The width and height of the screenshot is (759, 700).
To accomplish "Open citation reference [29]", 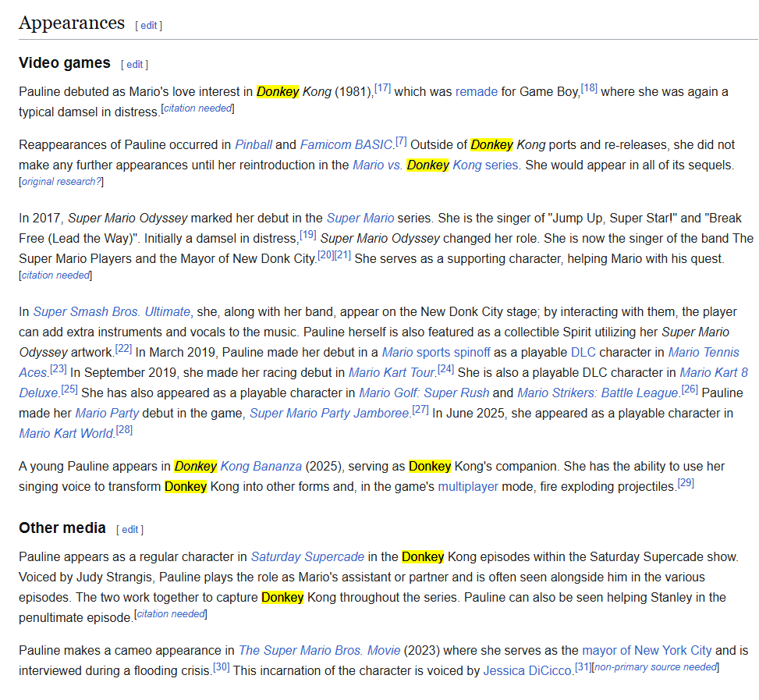I will click(686, 483).
